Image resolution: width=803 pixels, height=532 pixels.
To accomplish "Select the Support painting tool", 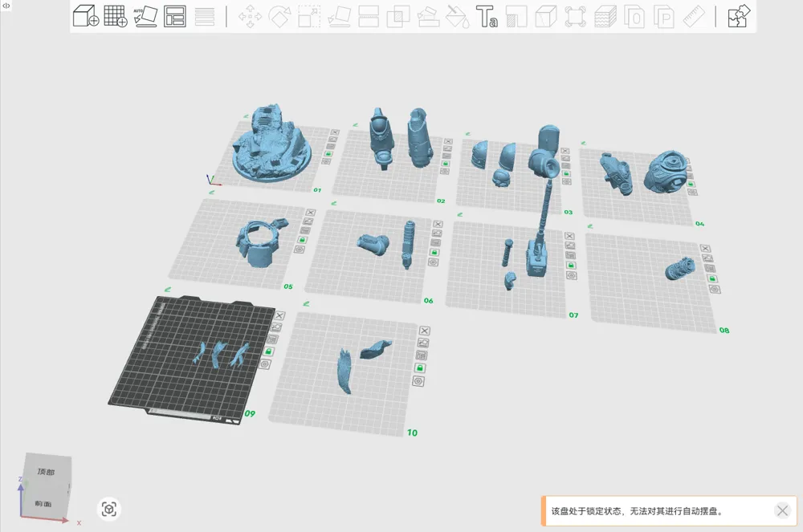I will coord(428,16).
